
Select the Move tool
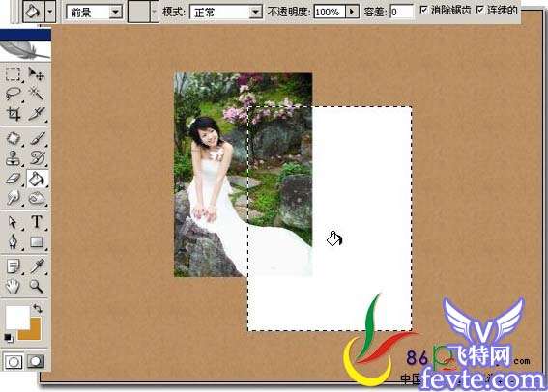pyautogui.click(x=36, y=74)
